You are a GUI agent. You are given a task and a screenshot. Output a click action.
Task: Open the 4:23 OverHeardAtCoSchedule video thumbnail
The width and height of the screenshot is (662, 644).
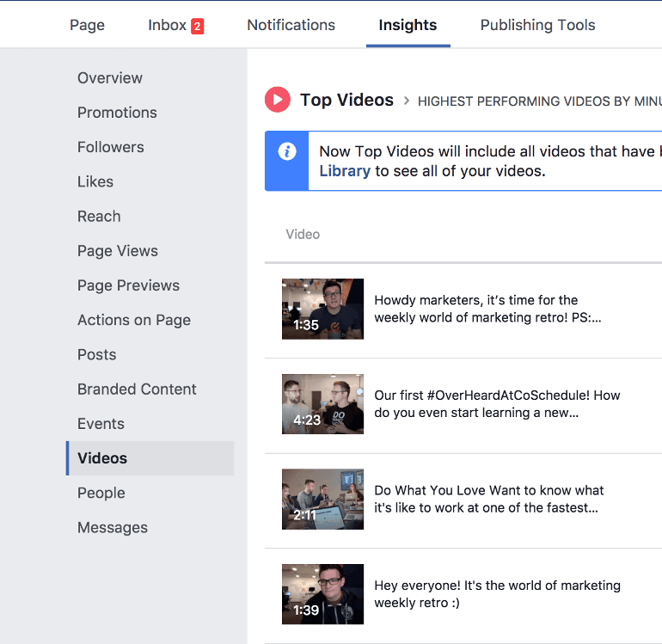[x=322, y=404]
